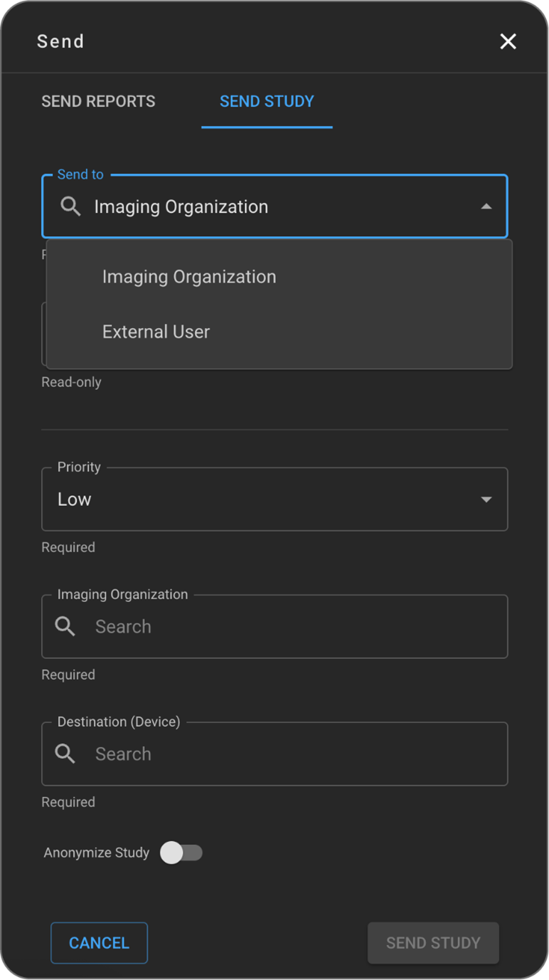549x980 pixels.
Task: Click the Anonymize Study label text
Action: pos(97,853)
